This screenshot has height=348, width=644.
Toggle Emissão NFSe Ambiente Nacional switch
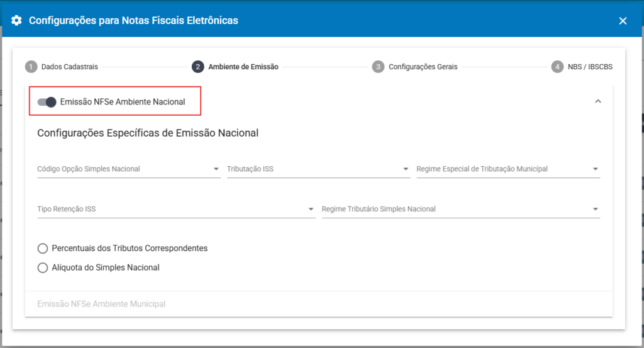47,102
